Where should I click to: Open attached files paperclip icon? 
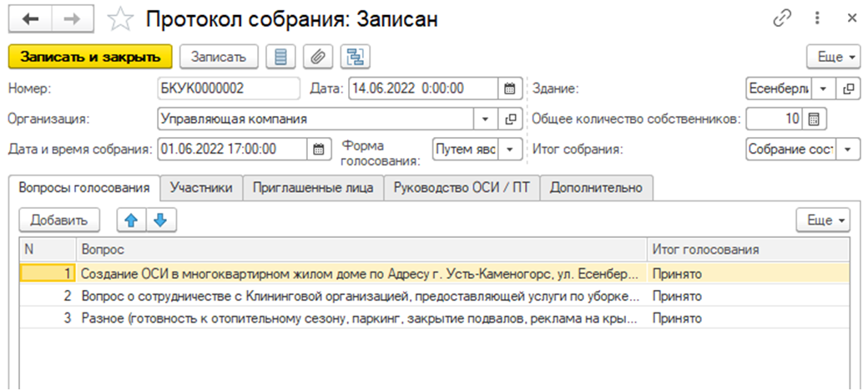318,57
